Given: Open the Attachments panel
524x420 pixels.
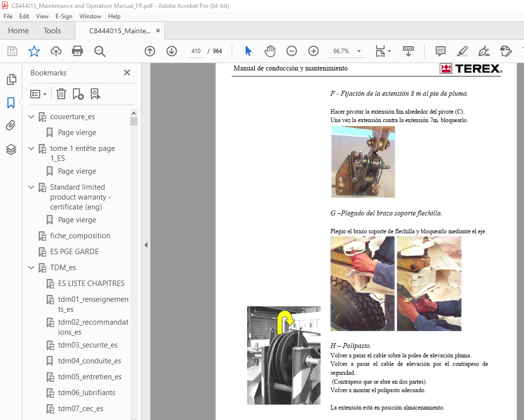Looking at the screenshot, I should tap(11, 126).
